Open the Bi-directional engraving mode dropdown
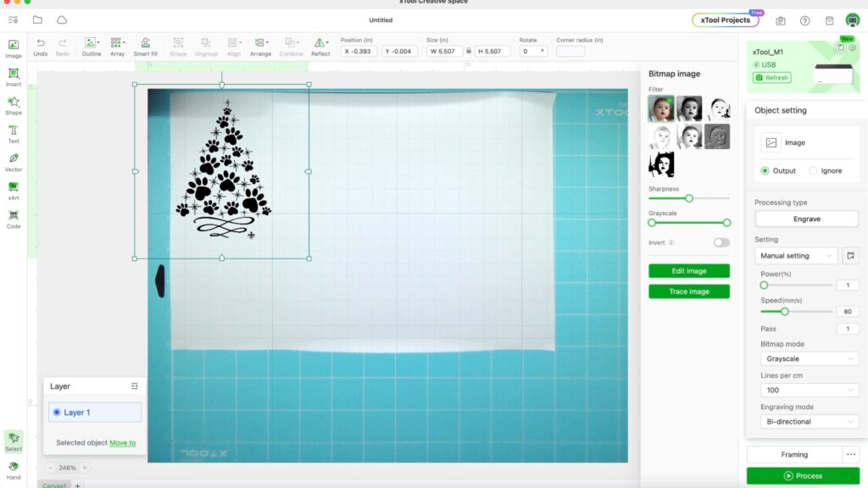The width and height of the screenshot is (868, 488). (x=810, y=422)
